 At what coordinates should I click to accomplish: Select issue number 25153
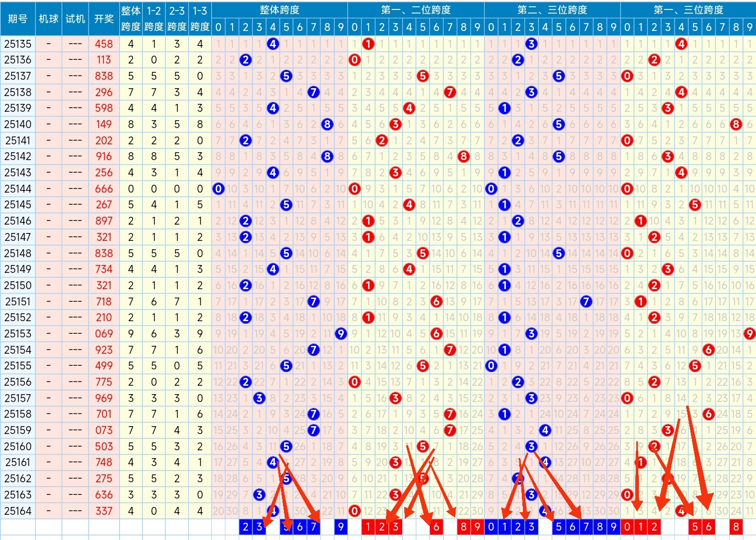pyautogui.click(x=18, y=334)
